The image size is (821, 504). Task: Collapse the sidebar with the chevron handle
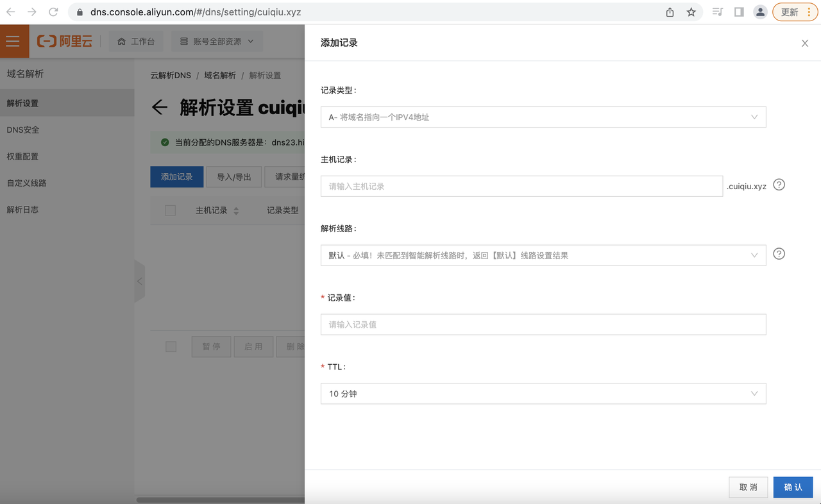pyautogui.click(x=140, y=281)
